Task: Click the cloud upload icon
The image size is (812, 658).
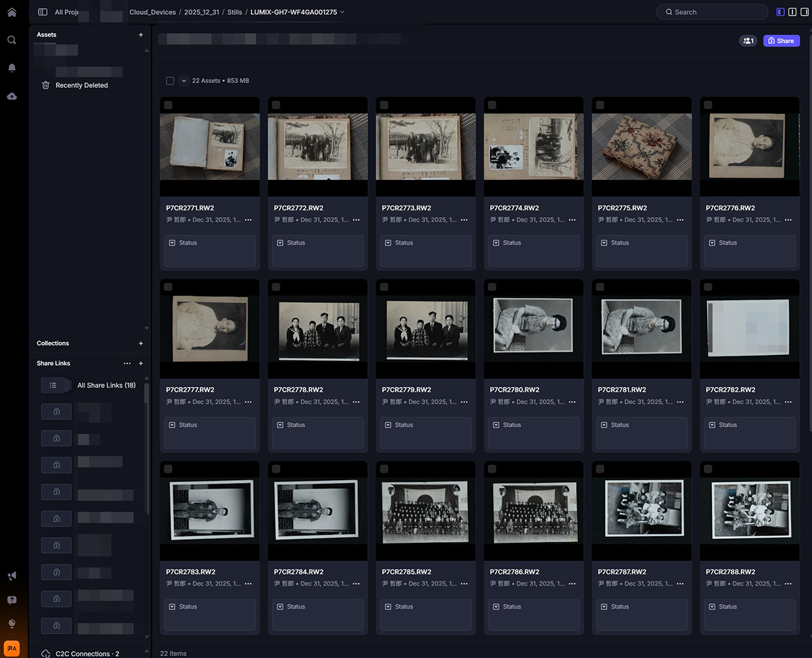Action: point(12,96)
